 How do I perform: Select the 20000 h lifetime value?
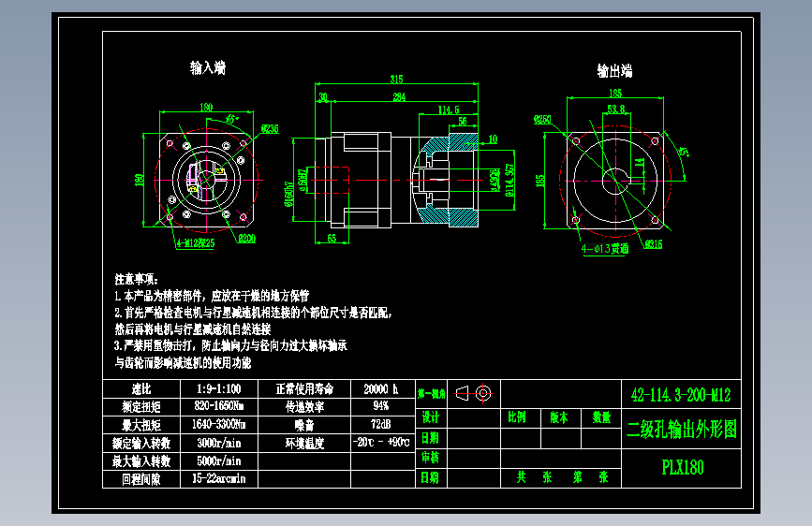click(x=381, y=388)
